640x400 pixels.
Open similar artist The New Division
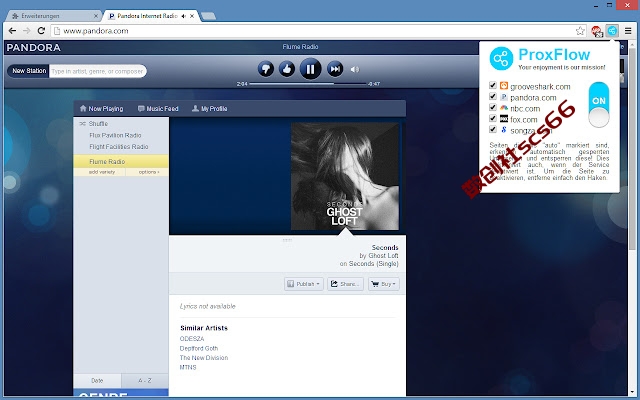(x=204, y=358)
